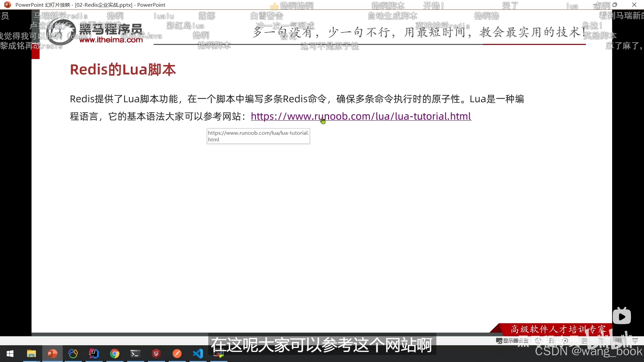The width and height of the screenshot is (644, 362).
Task: Advance to next slide using arrow button
Action: pos(565,341)
